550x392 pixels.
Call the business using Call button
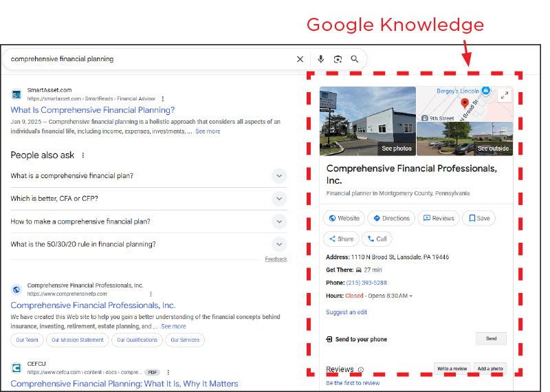(x=377, y=239)
